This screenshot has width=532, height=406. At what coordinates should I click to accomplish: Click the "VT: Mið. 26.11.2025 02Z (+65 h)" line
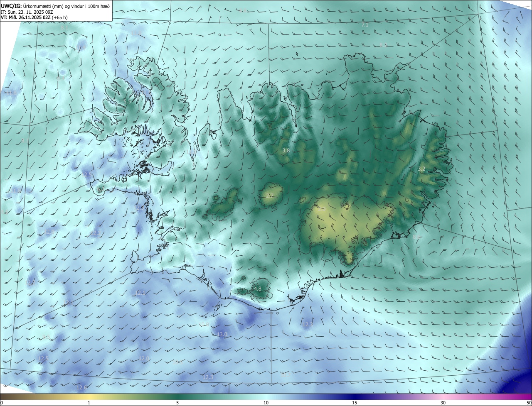(34, 17)
